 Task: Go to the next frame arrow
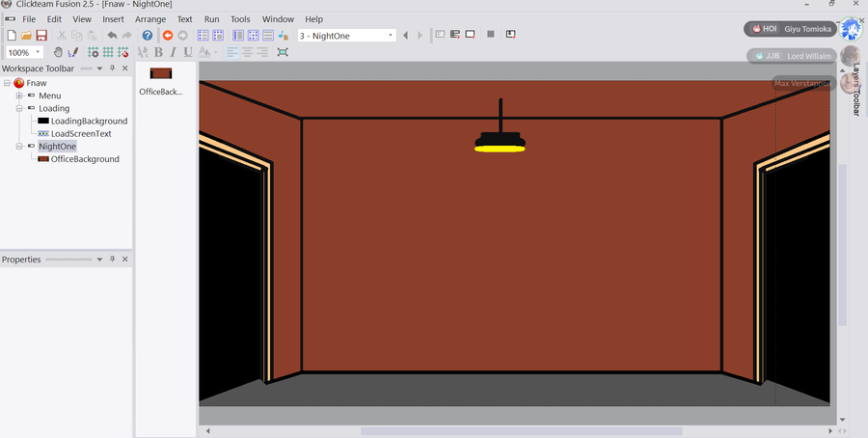(x=420, y=36)
